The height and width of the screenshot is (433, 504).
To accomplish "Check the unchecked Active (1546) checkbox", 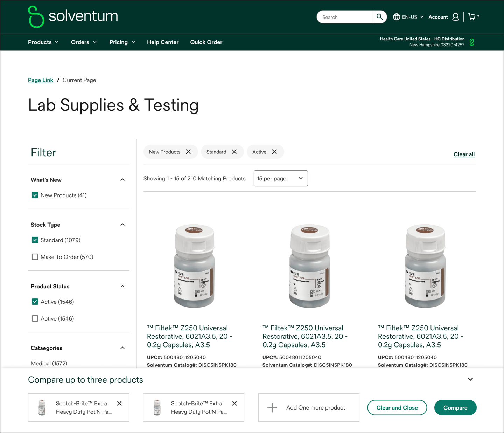I will 35,318.
